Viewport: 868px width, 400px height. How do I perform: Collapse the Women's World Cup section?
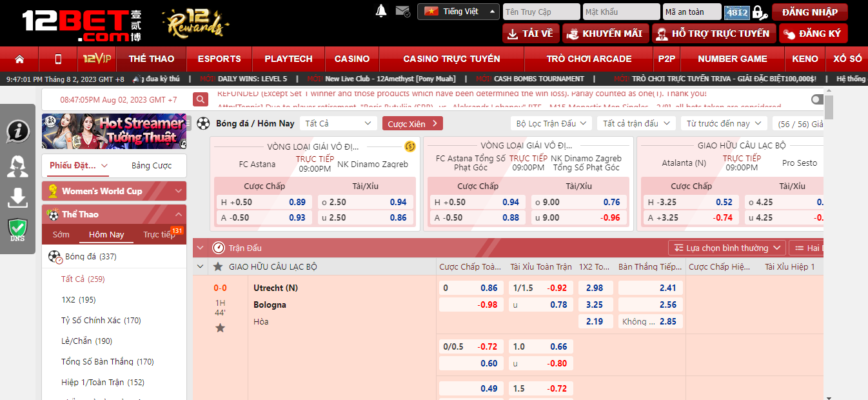178,191
